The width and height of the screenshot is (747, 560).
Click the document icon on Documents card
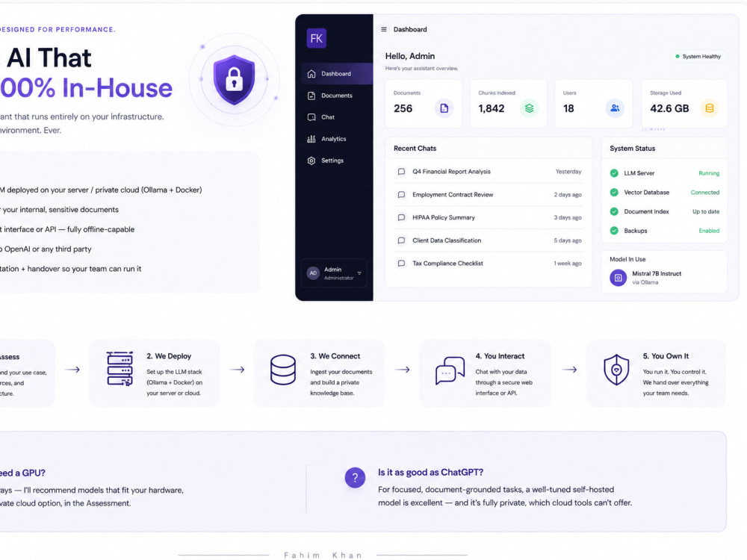pos(444,108)
